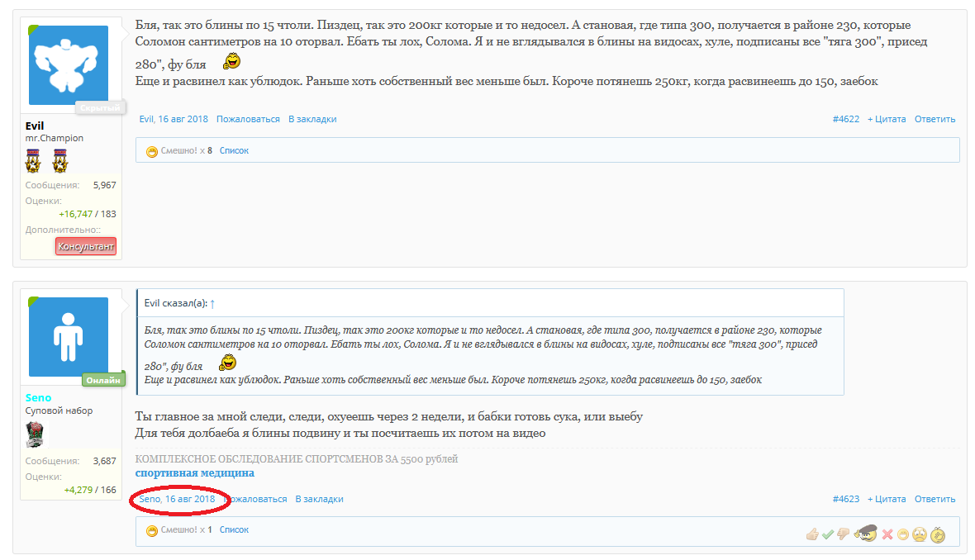Open Evil's avatar profile picture
The height and width of the screenshot is (560, 975).
69,65
